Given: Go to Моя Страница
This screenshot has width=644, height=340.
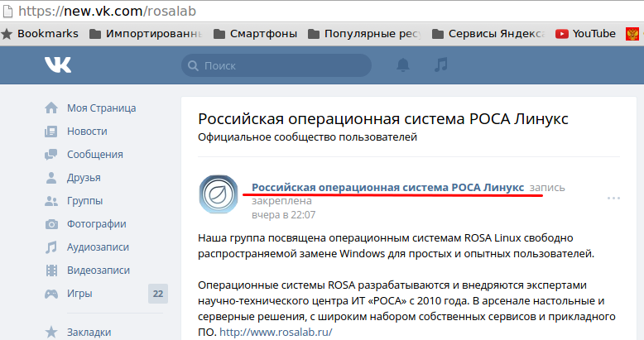Looking at the screenshot, I should click(102, 108).
